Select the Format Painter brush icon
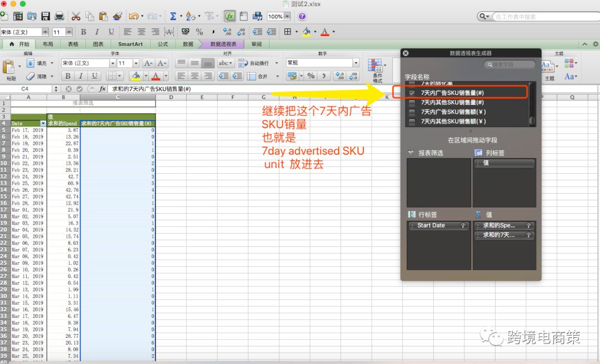This screenshot has width=600, height=364. pos(117,16)
